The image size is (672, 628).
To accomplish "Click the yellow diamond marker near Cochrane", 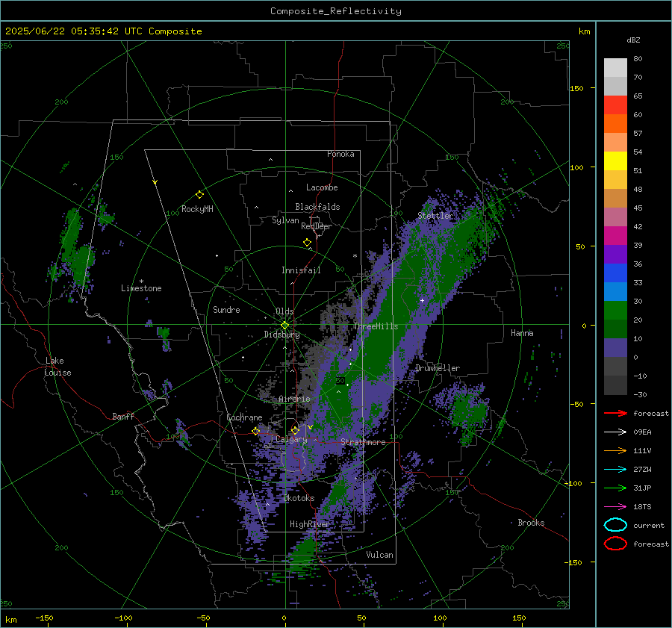I will pyautogui.click(x=256, y=431).
